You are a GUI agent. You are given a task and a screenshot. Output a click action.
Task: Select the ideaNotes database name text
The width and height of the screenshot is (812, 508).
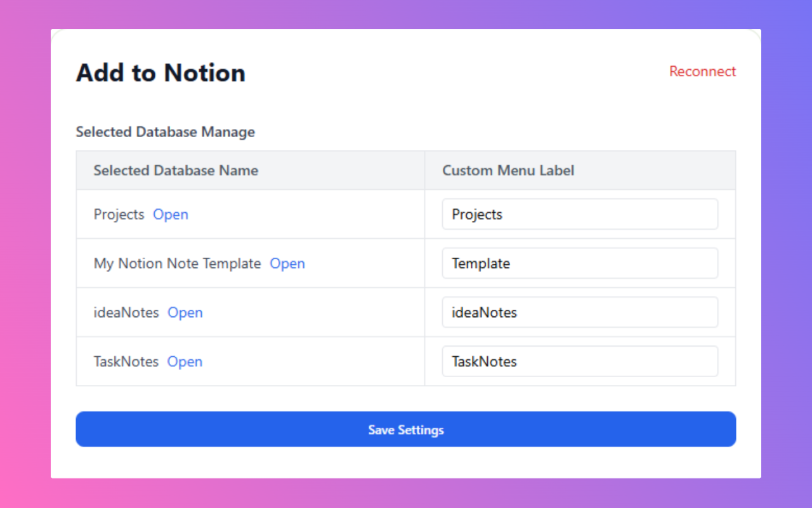[x=127, y=312]
